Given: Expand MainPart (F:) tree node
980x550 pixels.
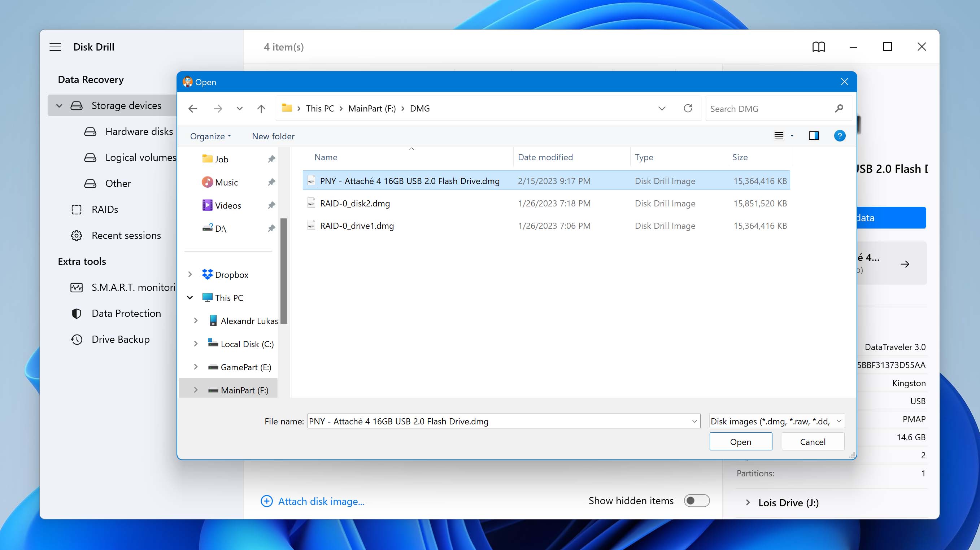Looking at the screenshot, I should click(196, 390).
